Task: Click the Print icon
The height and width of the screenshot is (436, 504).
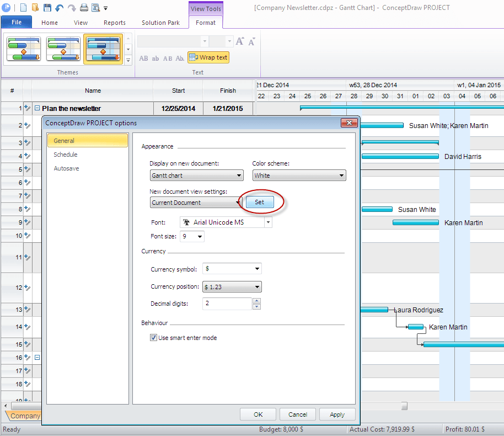Action: click(x=84, y=7)
